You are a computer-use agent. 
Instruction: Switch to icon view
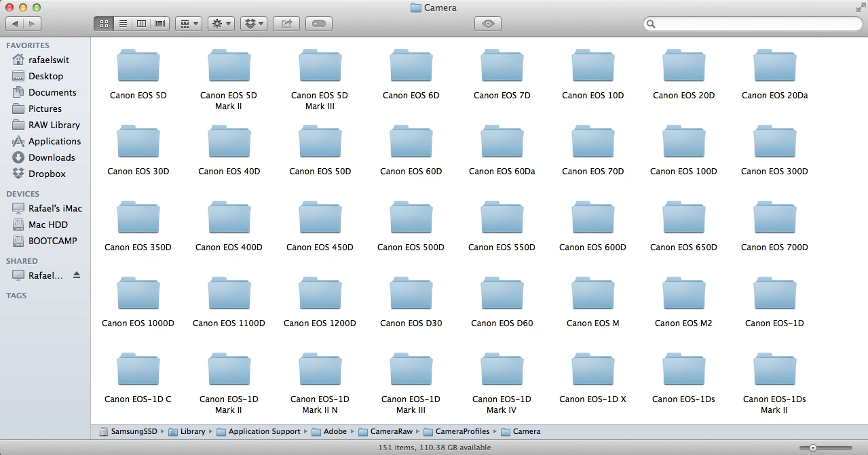click(x=104, y=24)
